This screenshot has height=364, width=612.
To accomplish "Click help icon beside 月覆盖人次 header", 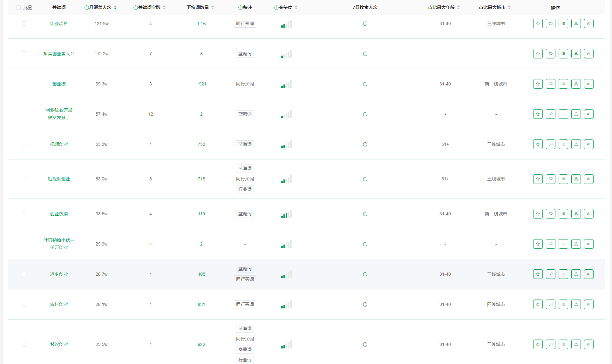I will [x=86, y=8].
